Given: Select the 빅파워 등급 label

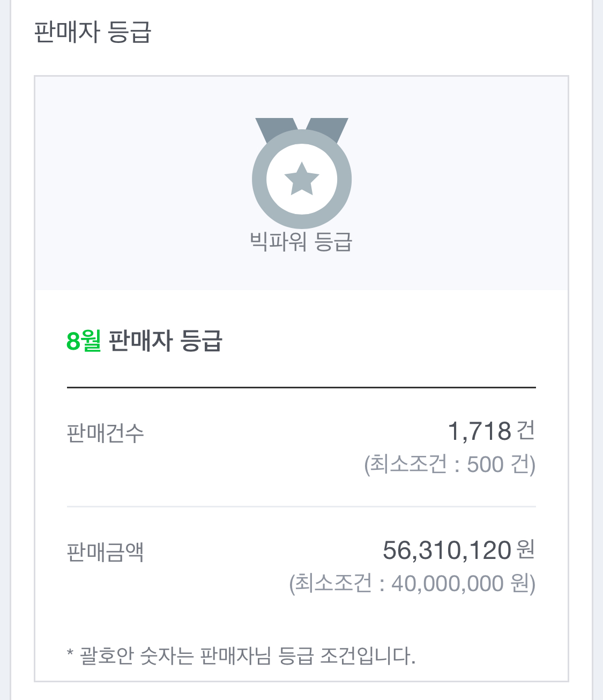Looking at the screenshot, I should point(301,241).
